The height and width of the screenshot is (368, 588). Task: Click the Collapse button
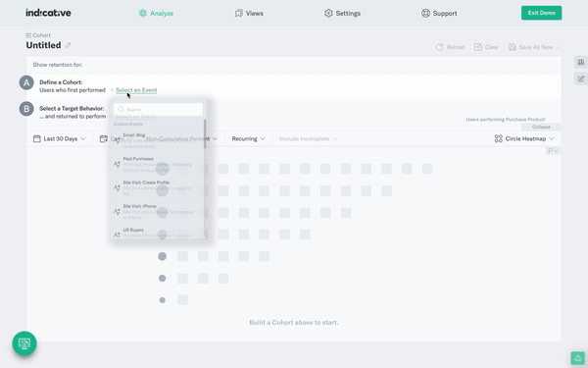click(541, 127)
